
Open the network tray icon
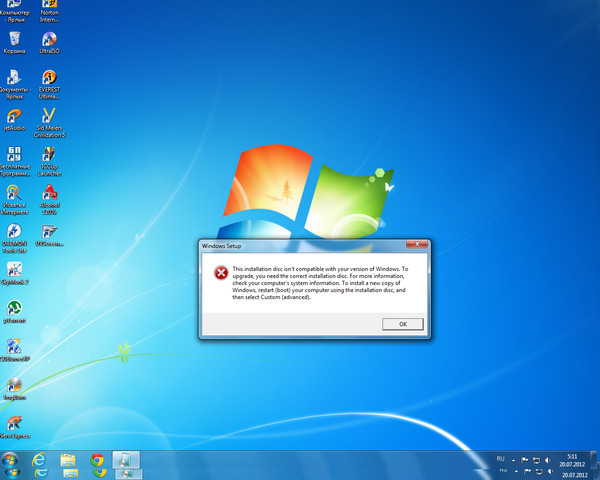coord(536,460)
